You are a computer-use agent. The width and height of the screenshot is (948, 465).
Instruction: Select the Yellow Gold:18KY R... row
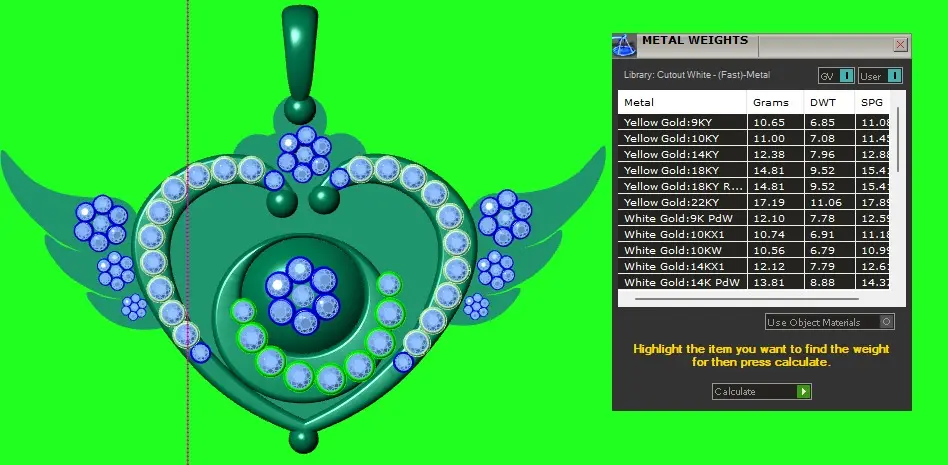tap(753, 186)
